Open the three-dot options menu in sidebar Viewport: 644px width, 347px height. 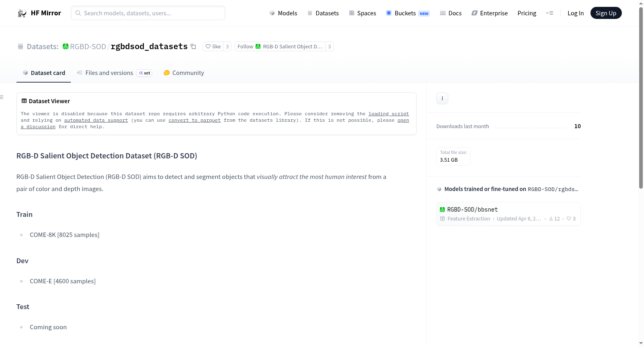(442, 98)
